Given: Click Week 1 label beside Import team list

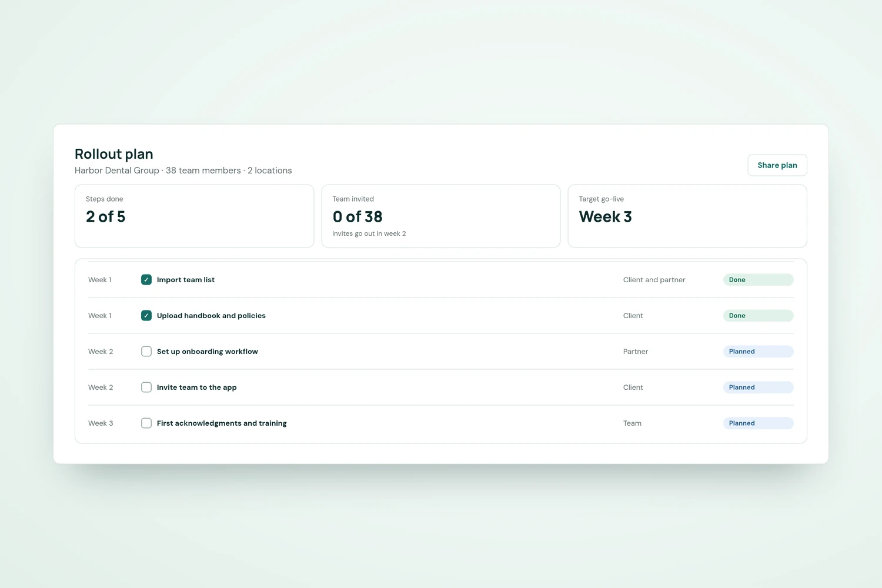Looking at the screenshot, I should click(100, 280).
